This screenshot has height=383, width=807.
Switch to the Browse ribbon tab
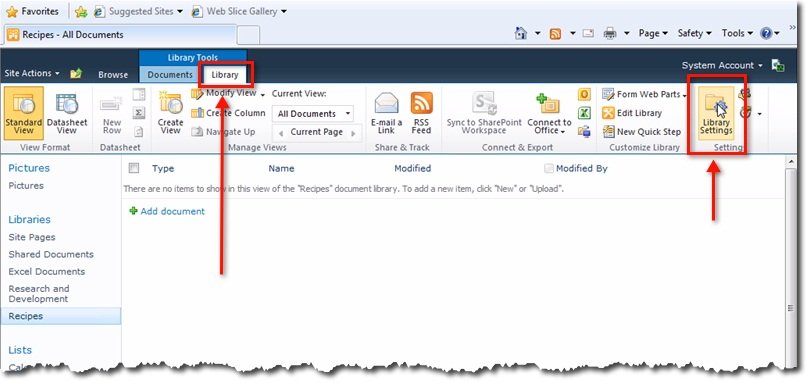click(x=113, y=75)
